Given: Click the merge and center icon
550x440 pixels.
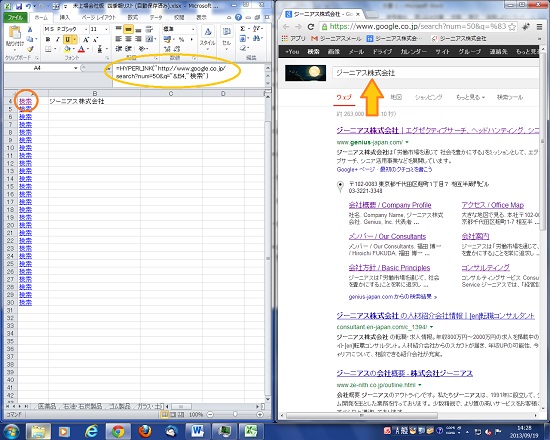Looking at the screenshot, I should (x=149, y=39).
